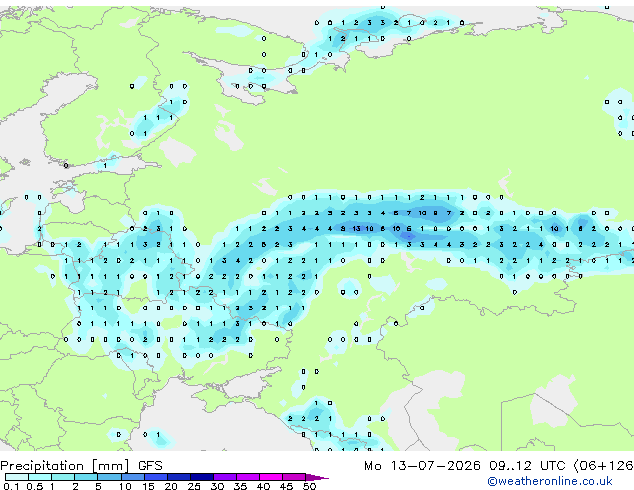This screenshot has width=634, height=490.
Task: Select the 30–35 mm purple swatch
Action: pyautogui.click(x=225, y=477)
